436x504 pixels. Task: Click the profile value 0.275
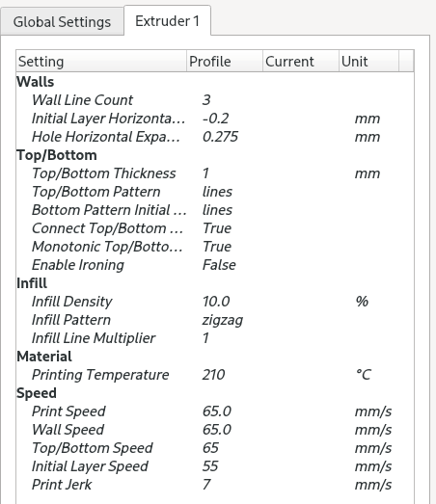(x=220, y=137)
